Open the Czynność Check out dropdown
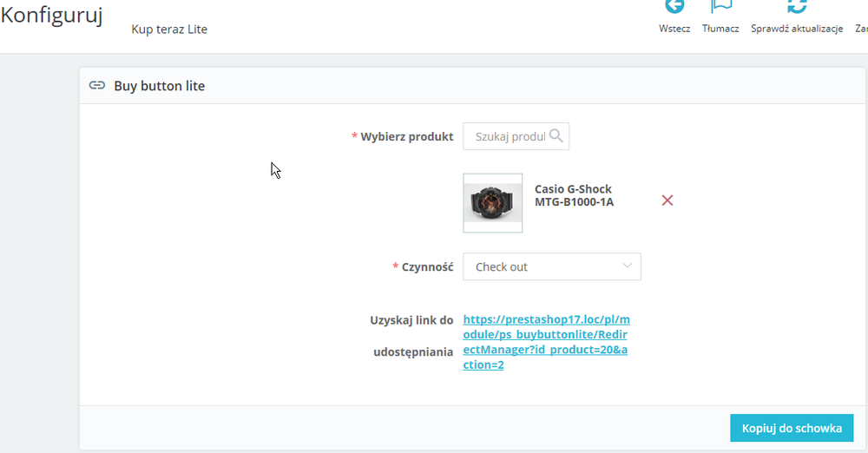The image size is (868, 453). click(552, 267)
